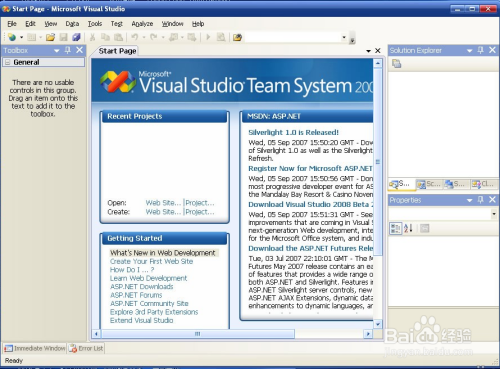The image size is (500, 369).
Task: Switch to the Solution Explorer bottom tab
Action: click(402, 184)
